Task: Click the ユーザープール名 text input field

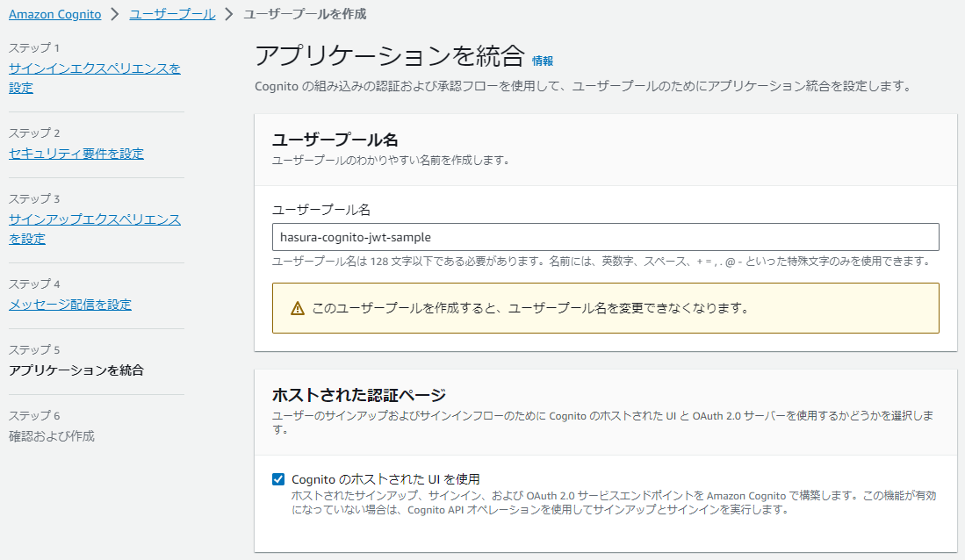Action: click(606, 237)
